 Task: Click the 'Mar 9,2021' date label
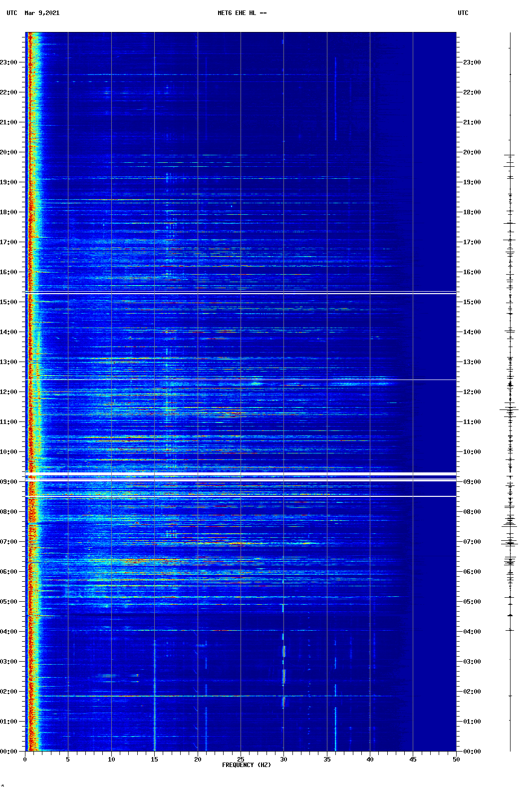click(x=42, y=13)
